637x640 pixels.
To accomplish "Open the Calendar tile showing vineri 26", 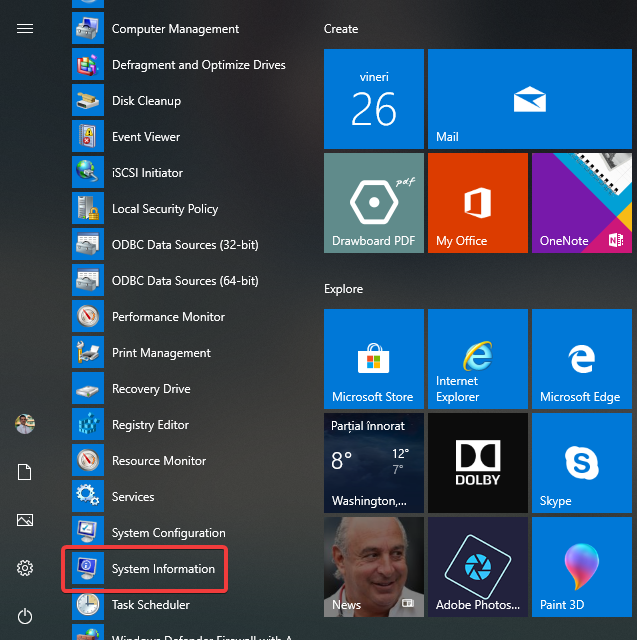I will (x=374, y=99).
